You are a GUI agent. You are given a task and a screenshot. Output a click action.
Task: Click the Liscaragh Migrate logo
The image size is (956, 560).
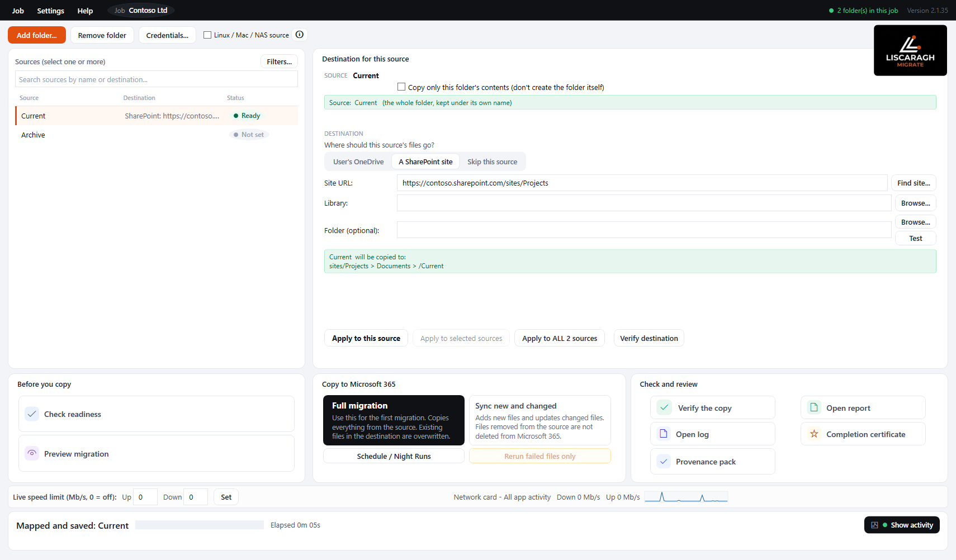[x=910, y=50]
